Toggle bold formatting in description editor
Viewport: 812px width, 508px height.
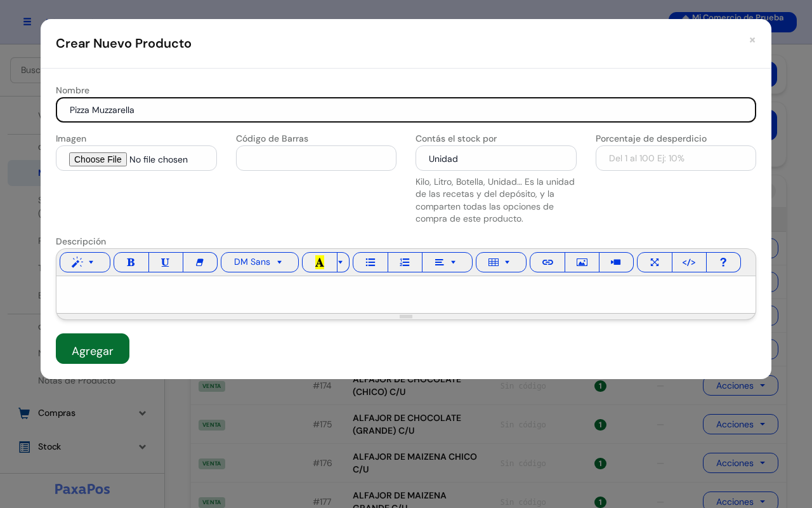click(131, 262)
